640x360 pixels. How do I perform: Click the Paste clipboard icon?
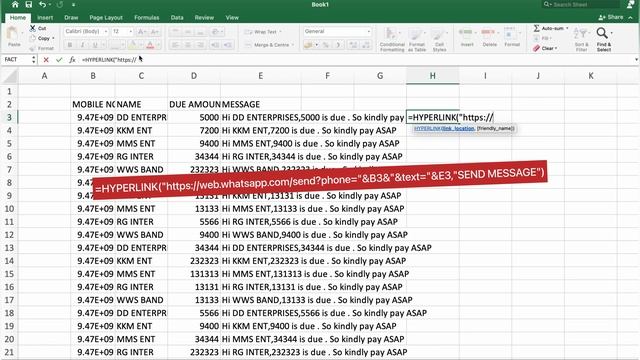click(x=13, y=34)
